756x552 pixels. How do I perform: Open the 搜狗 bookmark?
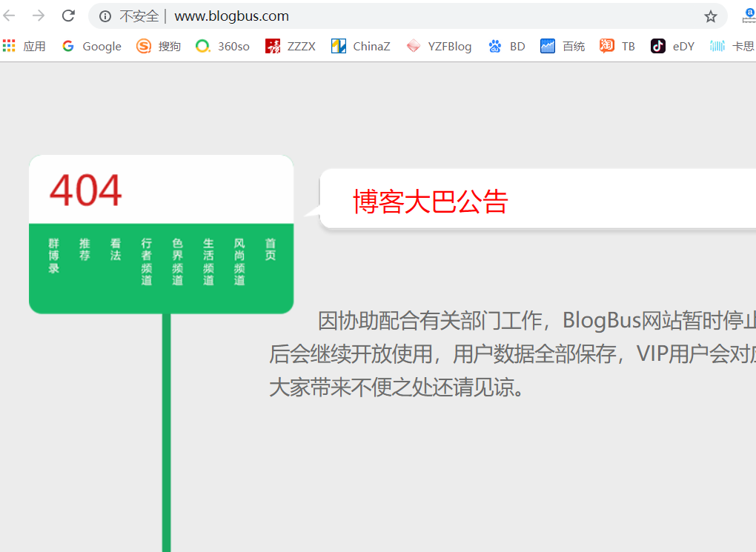pyautogui.click(x=159, y=46)
